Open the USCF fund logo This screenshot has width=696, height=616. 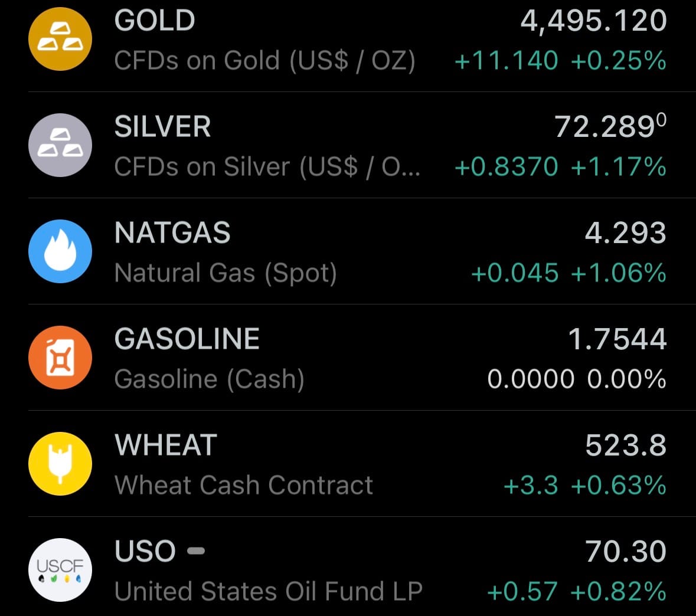60,570
